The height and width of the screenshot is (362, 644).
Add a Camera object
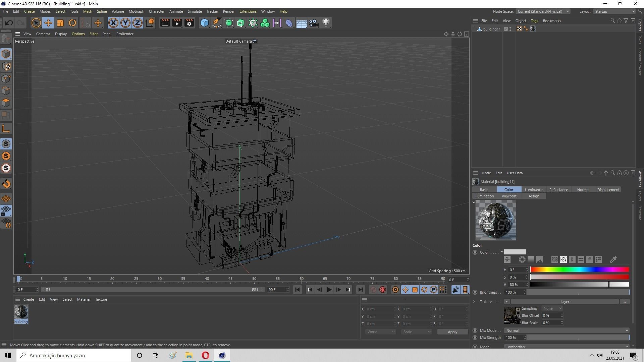click(314, 23)
